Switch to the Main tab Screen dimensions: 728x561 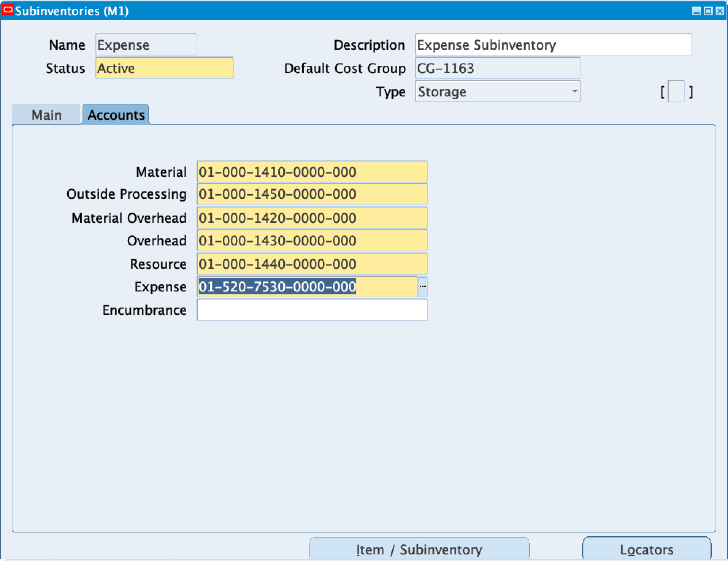coord(45,115)
